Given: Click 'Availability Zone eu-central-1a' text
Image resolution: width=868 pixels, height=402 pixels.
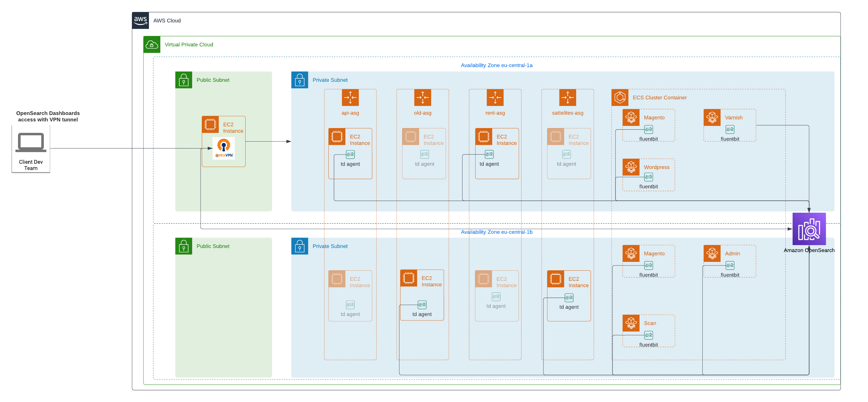Looking at the screenshot, I should 497,65.
